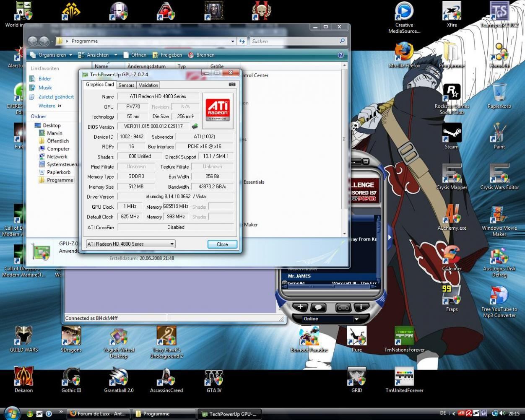Click the Driver Version field value
525x420 pixels.
(175, 196)
